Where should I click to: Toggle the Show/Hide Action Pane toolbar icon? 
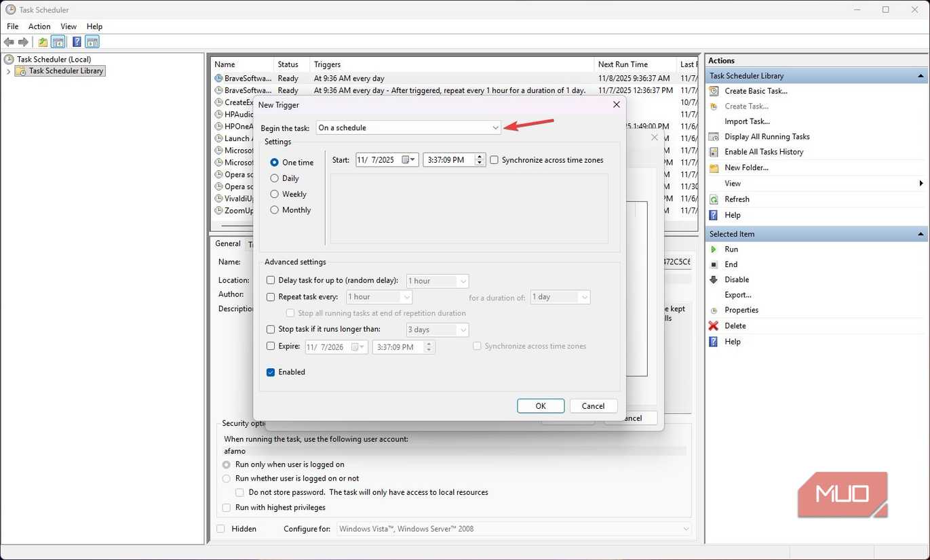92,42
